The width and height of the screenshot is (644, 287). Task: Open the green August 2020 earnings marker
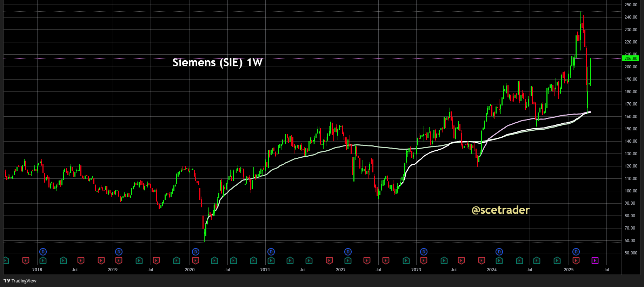point(233,260)
